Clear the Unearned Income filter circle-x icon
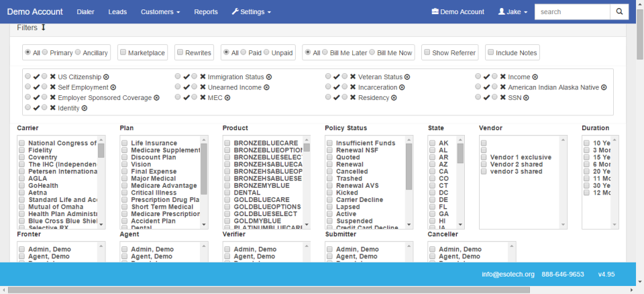The image size is (644, 294). click(266, 87)
